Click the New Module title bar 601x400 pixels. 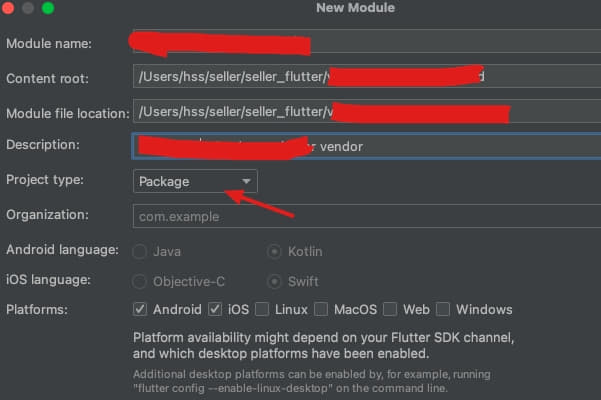[x=355, y=8]
